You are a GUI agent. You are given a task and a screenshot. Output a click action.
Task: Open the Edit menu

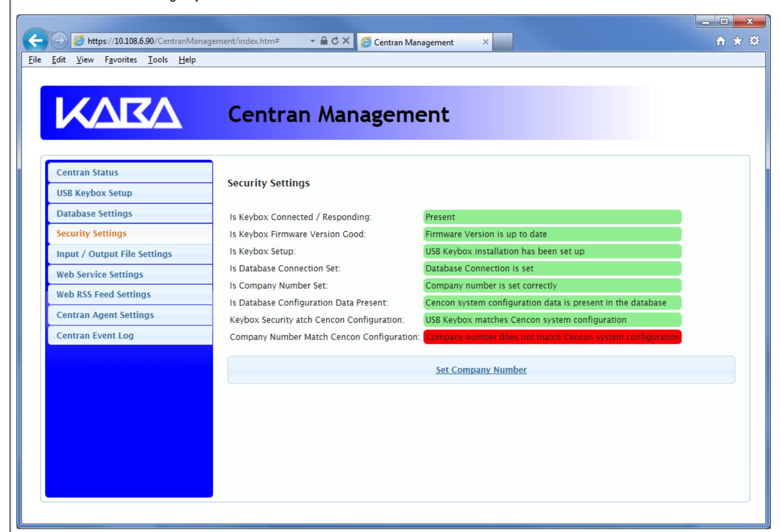(58, 60)
